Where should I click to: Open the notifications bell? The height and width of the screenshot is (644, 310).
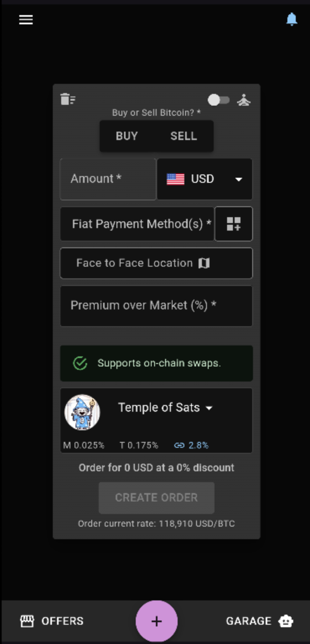[292, 19]
